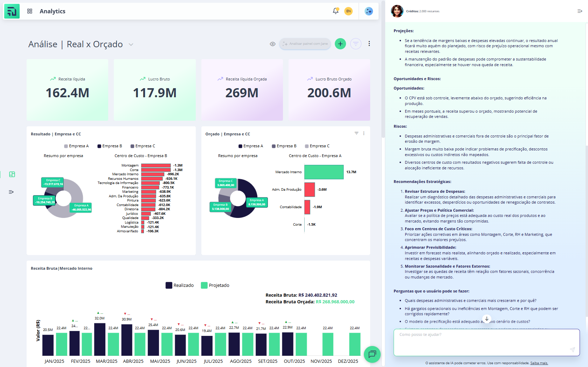588x367 pixels.
Task: Toggle the Realizado legend series
Action: point(180,285)
